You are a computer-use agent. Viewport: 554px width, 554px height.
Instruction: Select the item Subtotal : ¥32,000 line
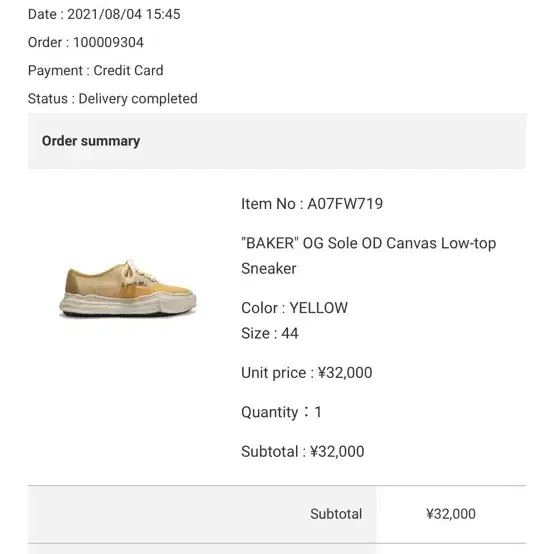[x=302, y=452]
